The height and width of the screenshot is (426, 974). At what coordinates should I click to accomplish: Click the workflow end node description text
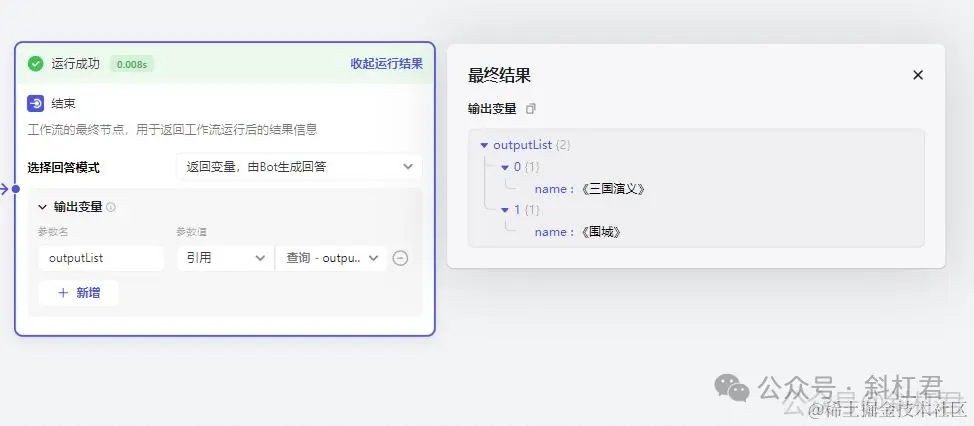pyautogui.click(x=173, y=130)
